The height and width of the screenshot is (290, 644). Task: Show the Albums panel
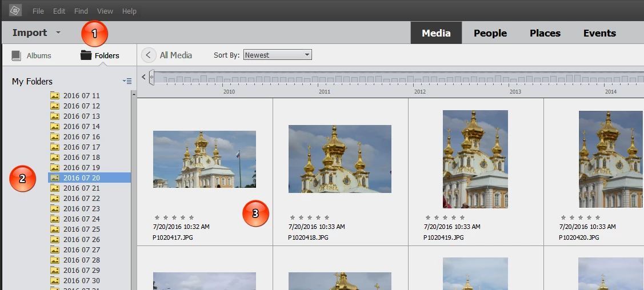31,55
